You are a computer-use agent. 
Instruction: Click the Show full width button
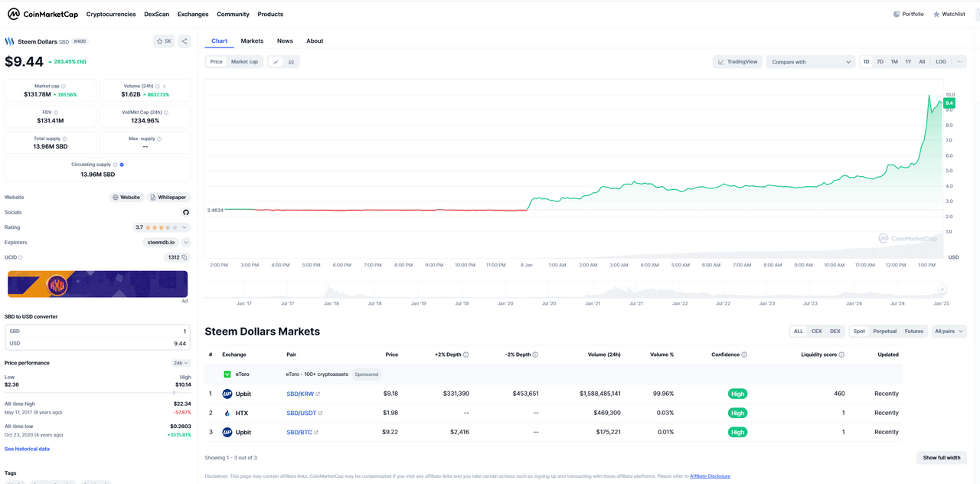pos(942,458)
